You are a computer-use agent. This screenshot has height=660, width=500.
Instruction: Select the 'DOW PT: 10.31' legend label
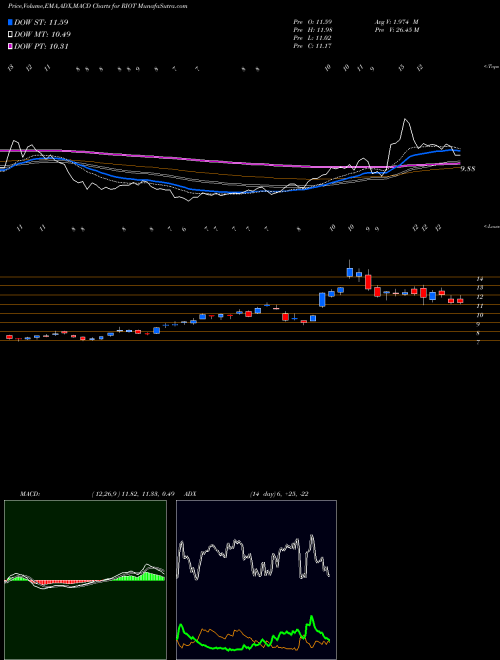[41, 46]
